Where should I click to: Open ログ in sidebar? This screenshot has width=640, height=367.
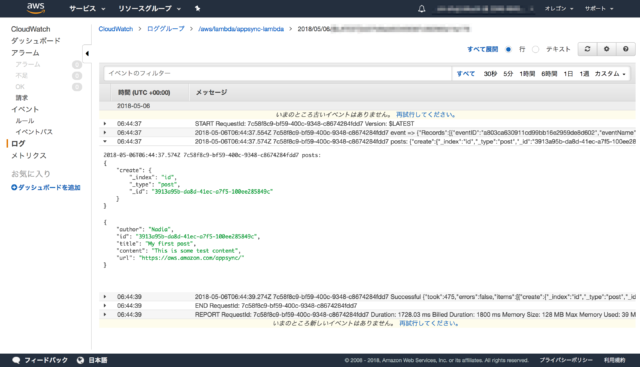[x=18, y=144]
